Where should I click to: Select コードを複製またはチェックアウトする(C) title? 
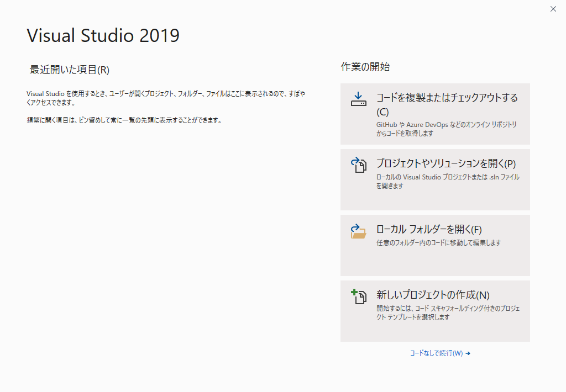tap(447, 104)
